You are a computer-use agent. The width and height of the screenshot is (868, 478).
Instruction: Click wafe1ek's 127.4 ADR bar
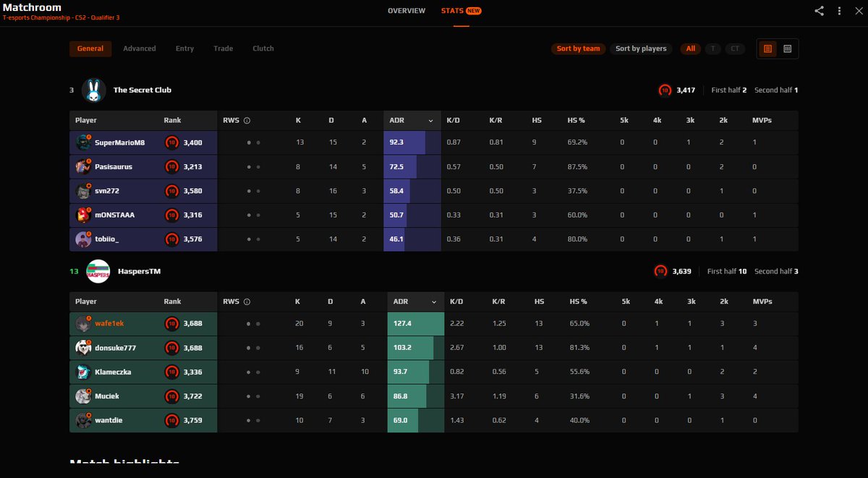pos(416,324)
